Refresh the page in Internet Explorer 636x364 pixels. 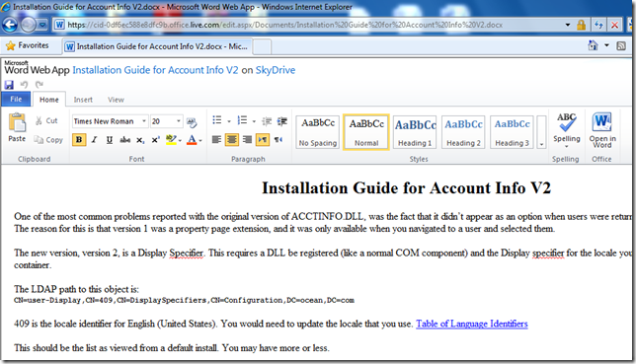[x=598, y=25]
